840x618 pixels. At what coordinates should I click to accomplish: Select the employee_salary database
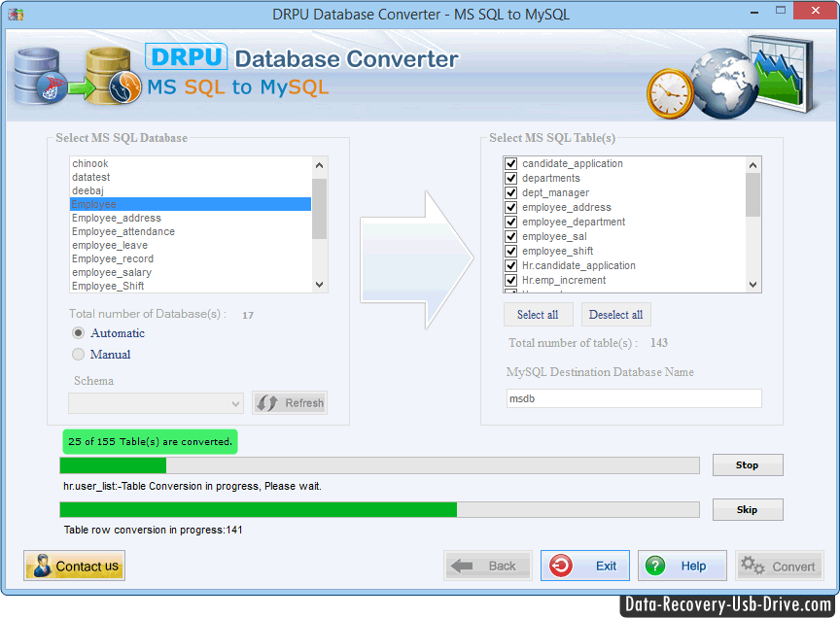(191, 273)
